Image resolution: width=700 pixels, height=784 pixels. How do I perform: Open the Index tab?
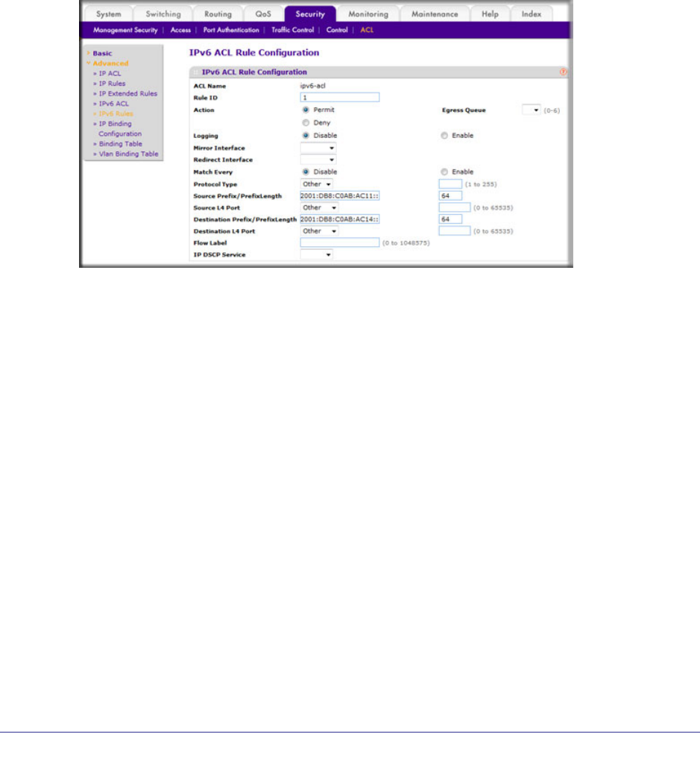531,14
